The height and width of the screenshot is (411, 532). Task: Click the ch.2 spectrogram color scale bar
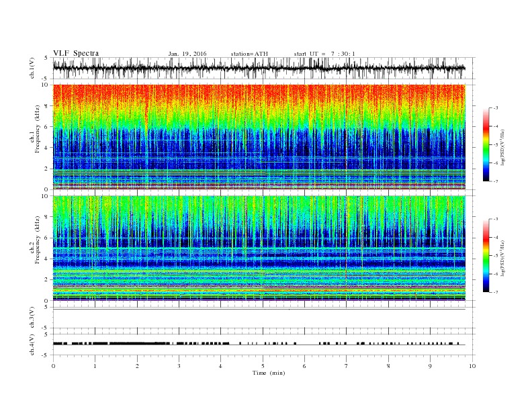click(486, 256)
